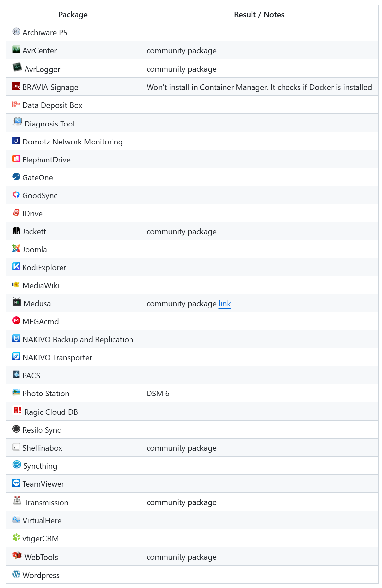382x588 pixels.
Task: Click the BRAVIA Signage red icon
Action: pos(16,86)
